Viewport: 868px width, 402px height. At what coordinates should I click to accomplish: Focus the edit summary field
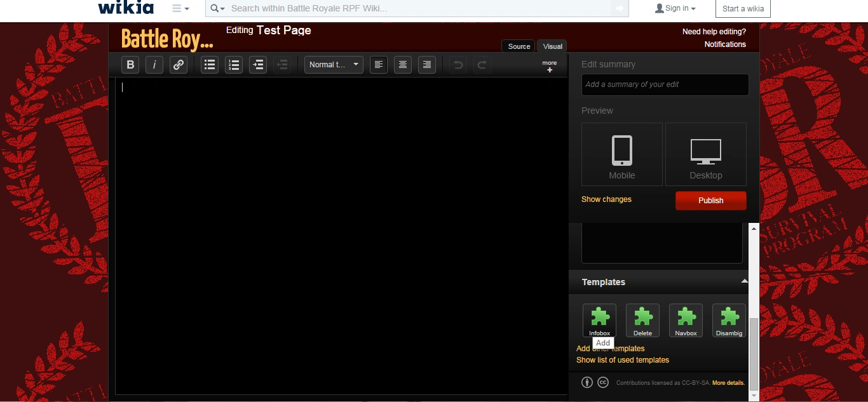pos(665,84)
